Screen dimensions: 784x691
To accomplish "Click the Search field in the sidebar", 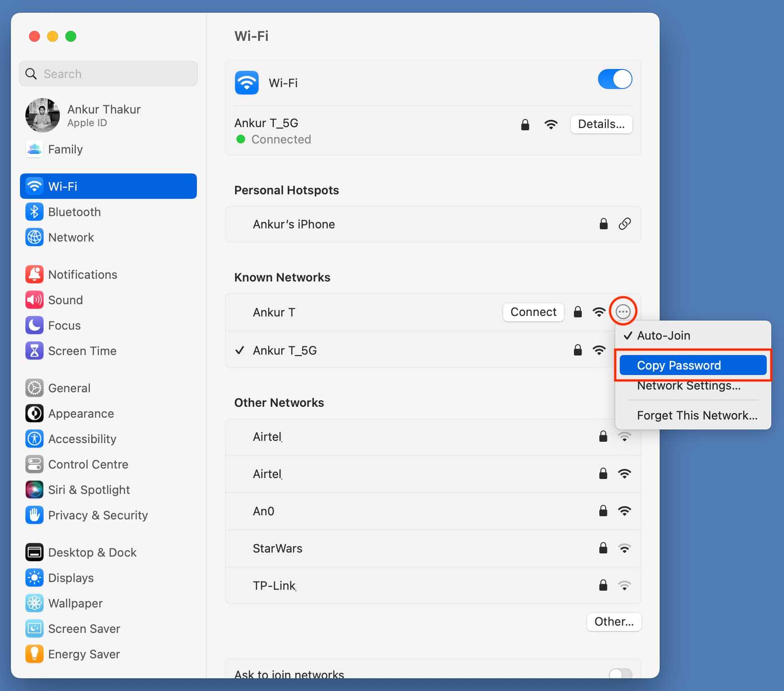I will pyautogui.click(x=109, y=74).
